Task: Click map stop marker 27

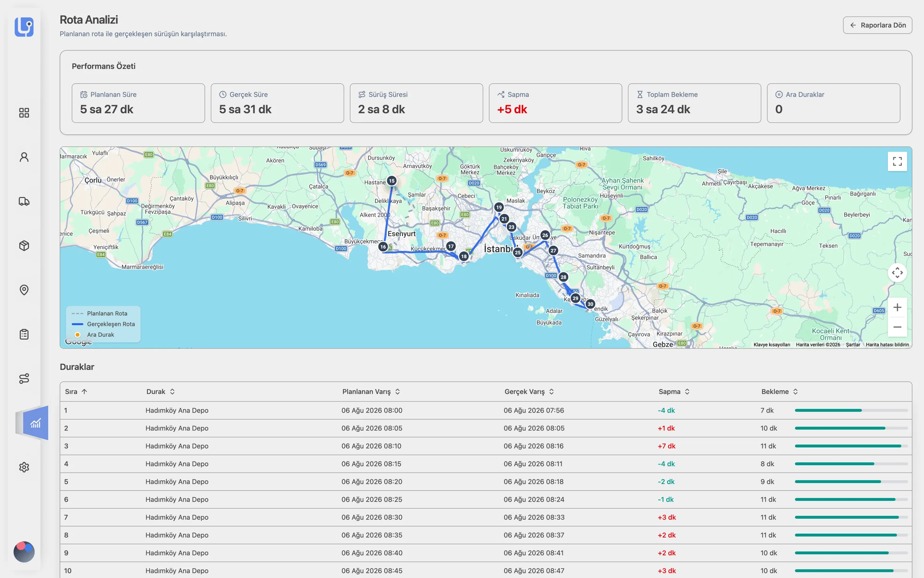Action: point(553,250)
